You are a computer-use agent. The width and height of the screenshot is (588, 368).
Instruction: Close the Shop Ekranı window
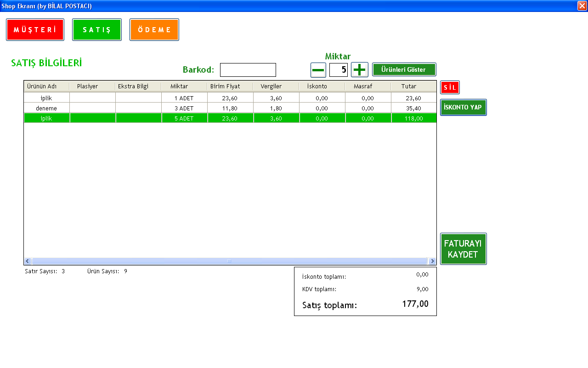[582, 6]
